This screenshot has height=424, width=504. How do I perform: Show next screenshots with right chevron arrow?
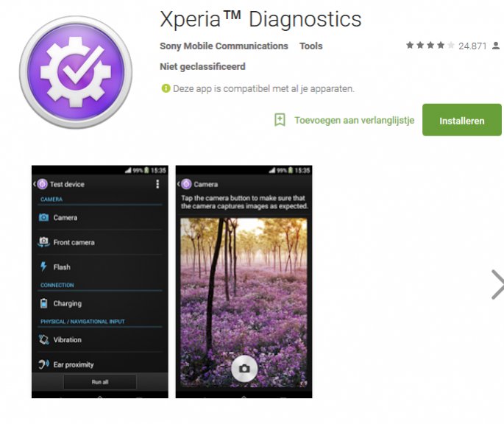coord(497,285)
